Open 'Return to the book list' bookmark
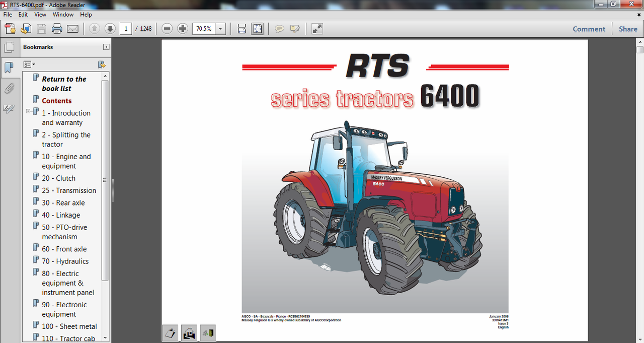 coord(64,84)
